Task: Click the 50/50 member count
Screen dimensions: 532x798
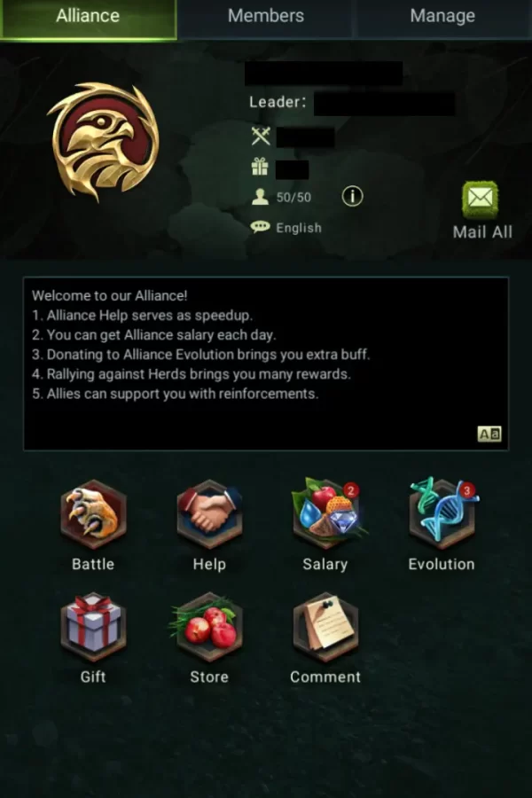Action: pos(293,198)
